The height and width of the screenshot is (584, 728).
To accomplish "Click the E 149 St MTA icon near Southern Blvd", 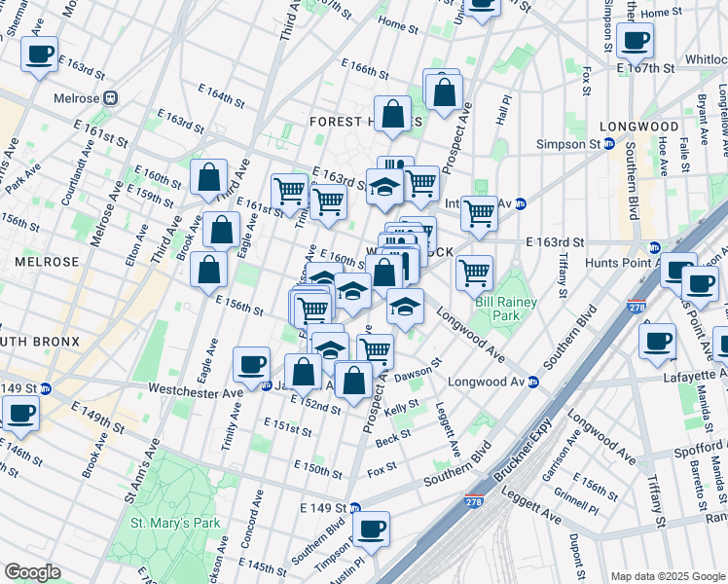I will pos(355,508).
